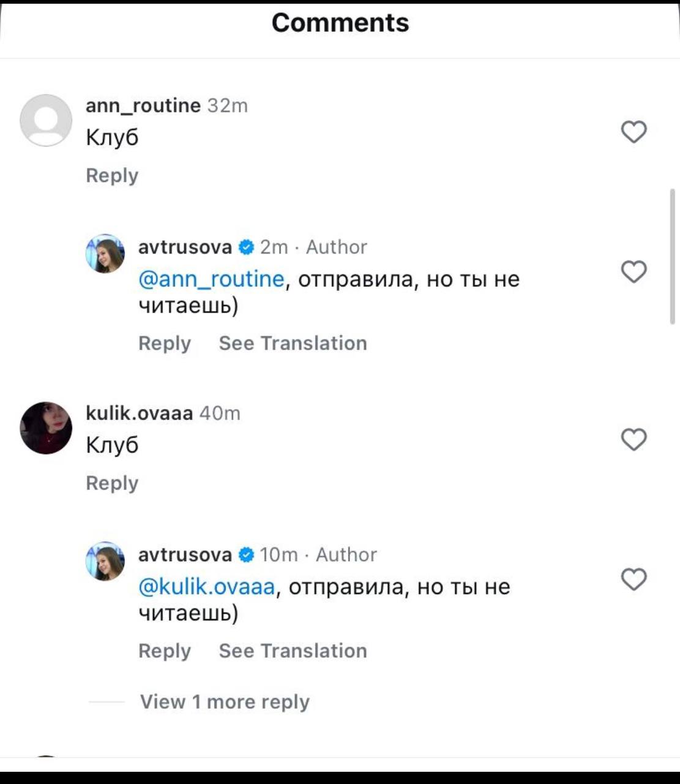Expand "View 1 more reply" thread
680x784 pixels.
[225, 701]
